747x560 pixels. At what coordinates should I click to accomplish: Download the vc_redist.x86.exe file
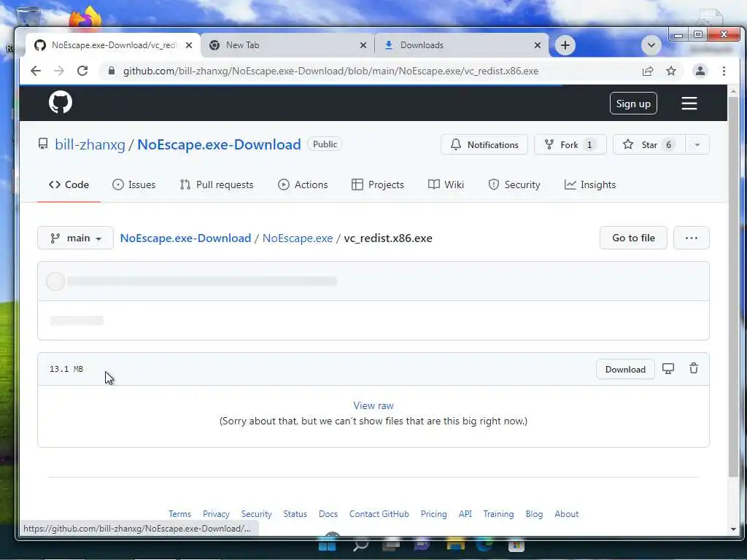(625, 370)
